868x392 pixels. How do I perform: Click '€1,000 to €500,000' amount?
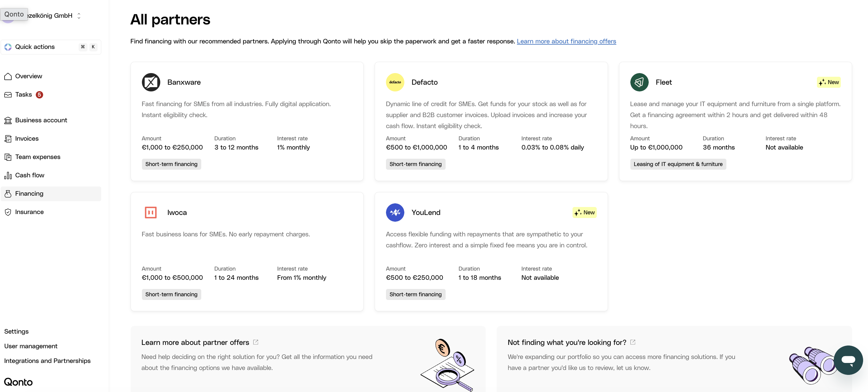coord(172,278)
